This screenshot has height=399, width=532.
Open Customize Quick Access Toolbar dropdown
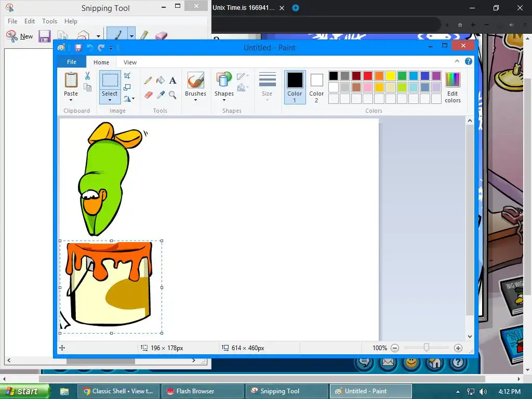[x=111, y=48]
